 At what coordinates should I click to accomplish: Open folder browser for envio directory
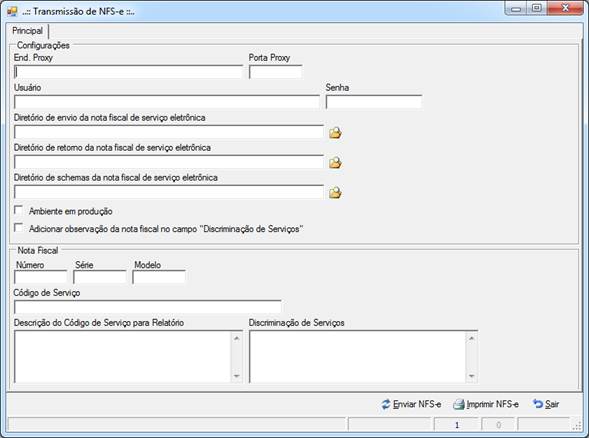[x=335, y=133]
